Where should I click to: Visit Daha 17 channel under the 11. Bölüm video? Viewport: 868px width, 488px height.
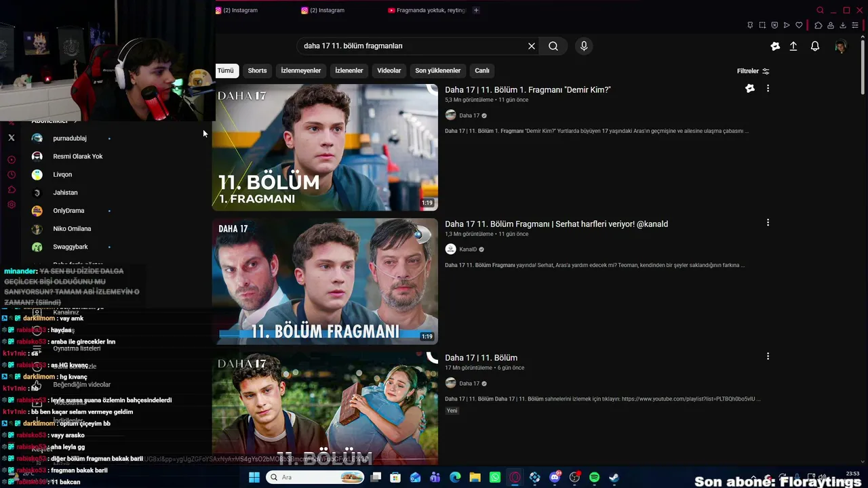469,384
